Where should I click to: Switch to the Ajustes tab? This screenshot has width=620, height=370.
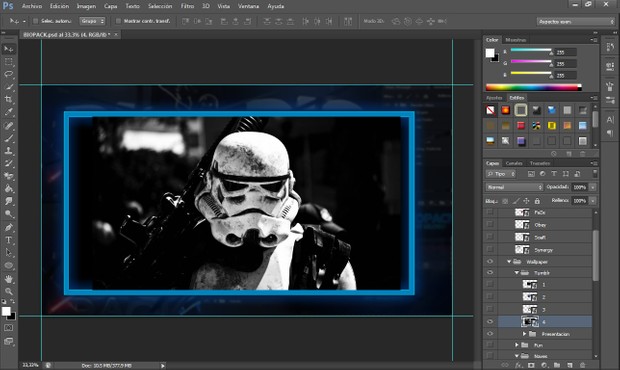494,98
